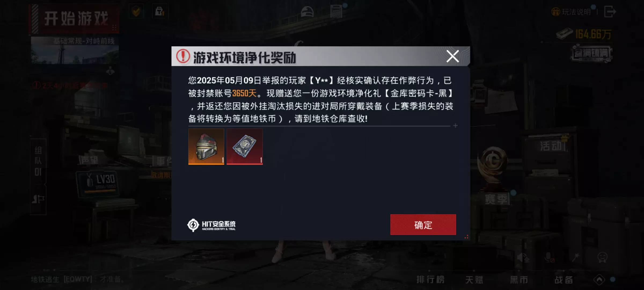This screenshot has height=290, width=644.
Task: Open the calculator icon in top bar
Action: [336, 12]
